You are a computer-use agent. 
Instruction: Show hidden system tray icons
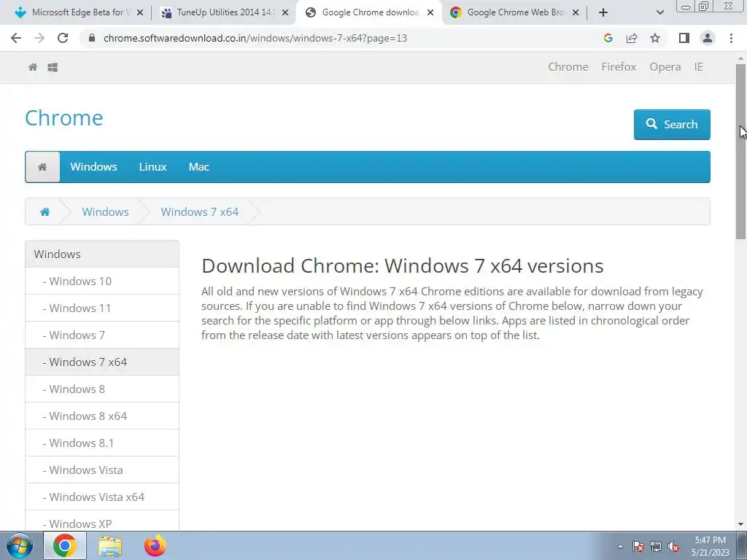coord(620,546)
